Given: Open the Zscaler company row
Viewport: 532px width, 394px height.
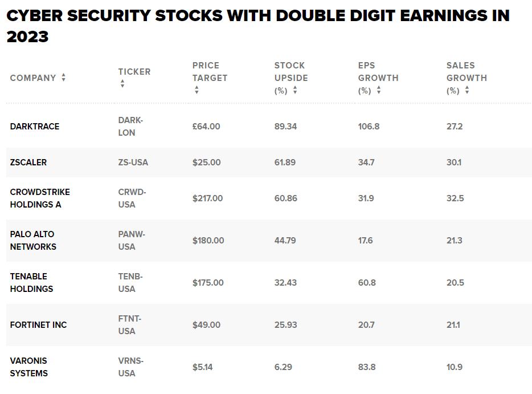Looking at the screenshot, I should tap(28, 163).
